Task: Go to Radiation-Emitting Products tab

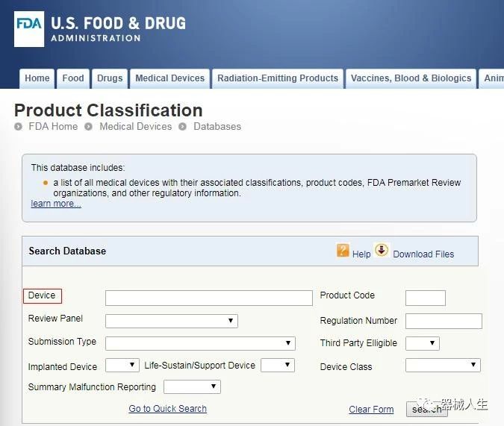Action: [x=278, y=78]
